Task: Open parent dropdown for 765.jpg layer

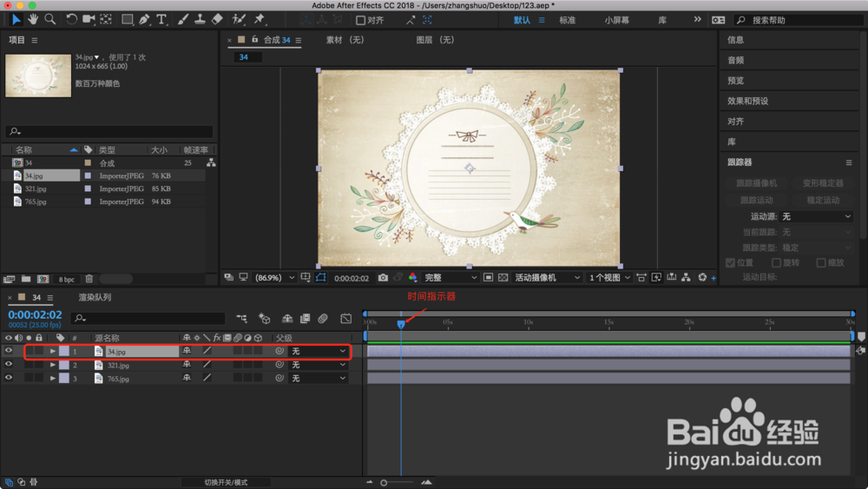Action: pos(319,378)
